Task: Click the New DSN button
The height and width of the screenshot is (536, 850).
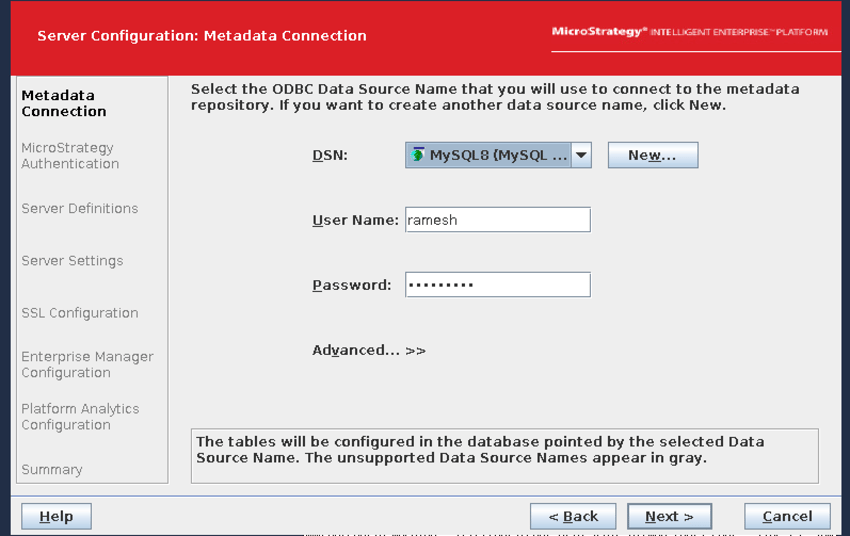Action: [x=652, y=155]
